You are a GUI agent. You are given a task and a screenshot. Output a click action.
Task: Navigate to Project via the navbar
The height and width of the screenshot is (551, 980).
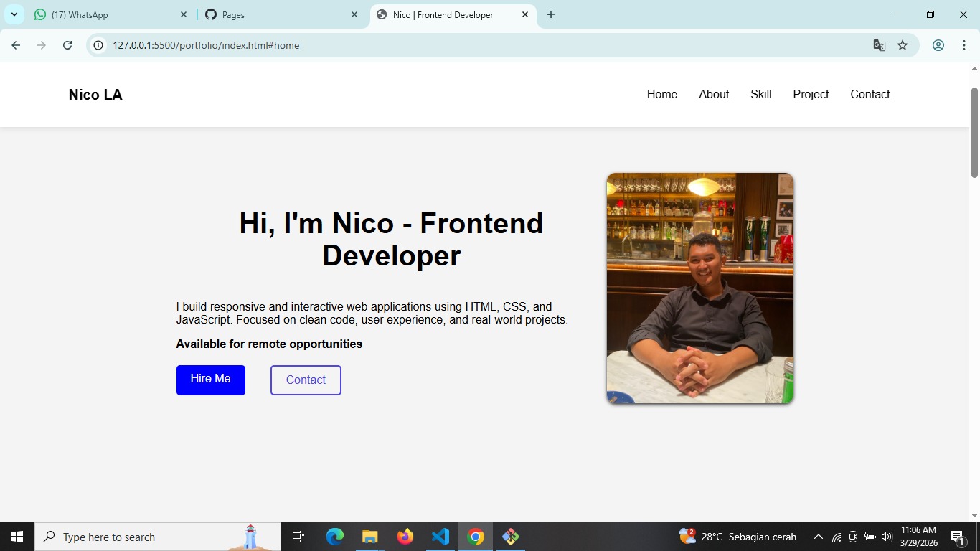click(811, 94)
